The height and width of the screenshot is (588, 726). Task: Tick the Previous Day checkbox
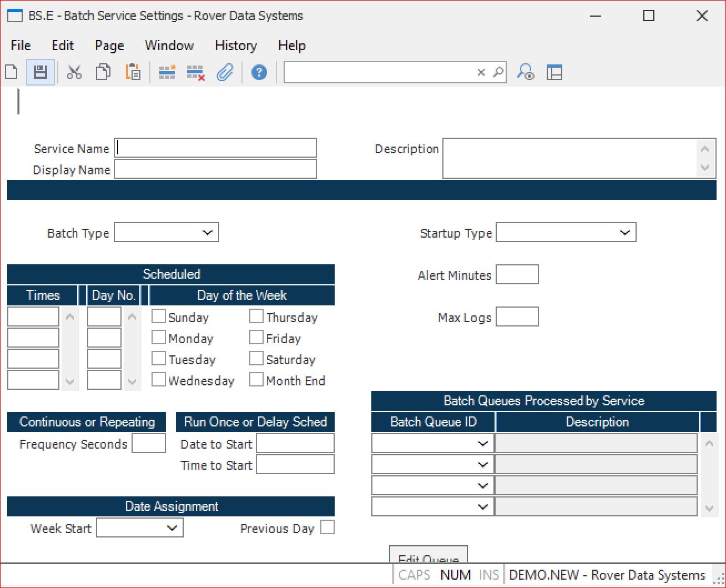coord(327,527)
